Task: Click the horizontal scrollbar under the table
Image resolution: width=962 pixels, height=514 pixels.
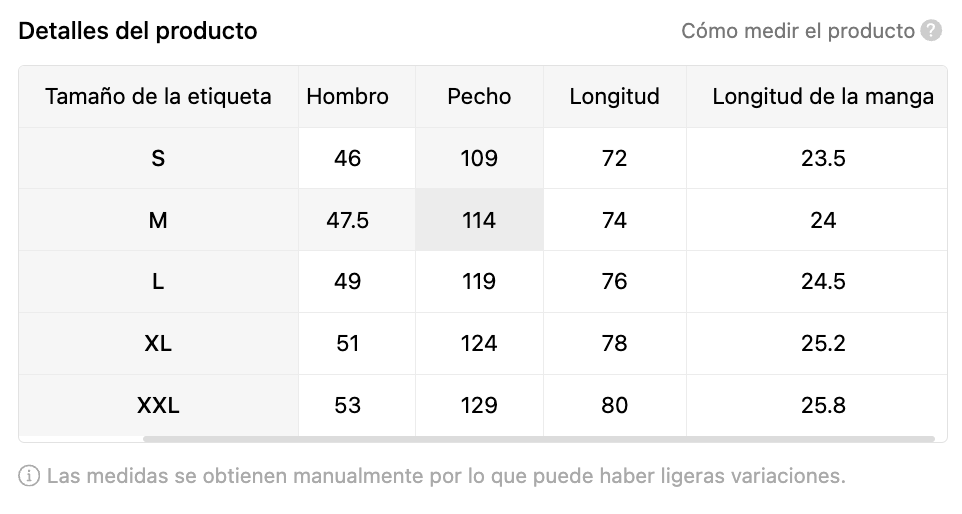Action: tap(538, 438)
